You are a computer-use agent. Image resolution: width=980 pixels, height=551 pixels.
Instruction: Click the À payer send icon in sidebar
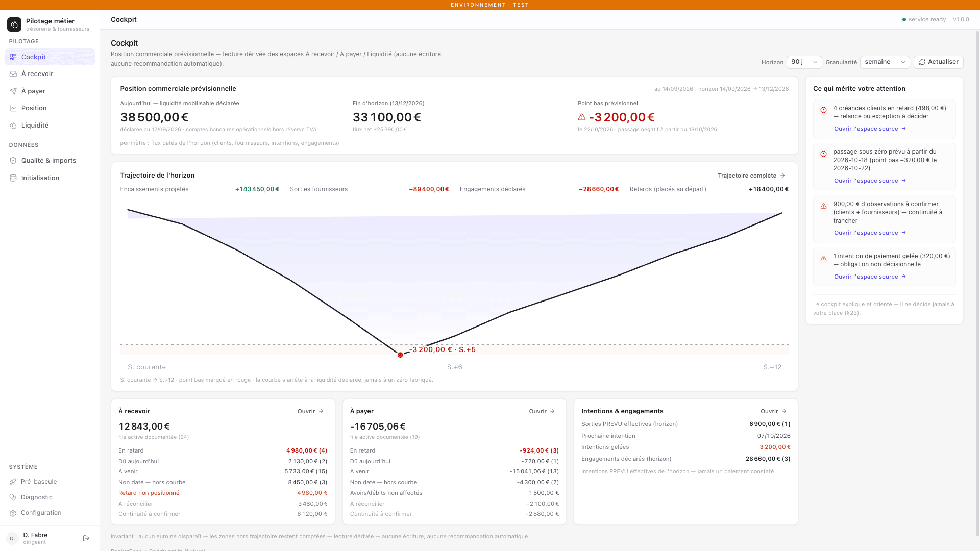click(13, 91)
